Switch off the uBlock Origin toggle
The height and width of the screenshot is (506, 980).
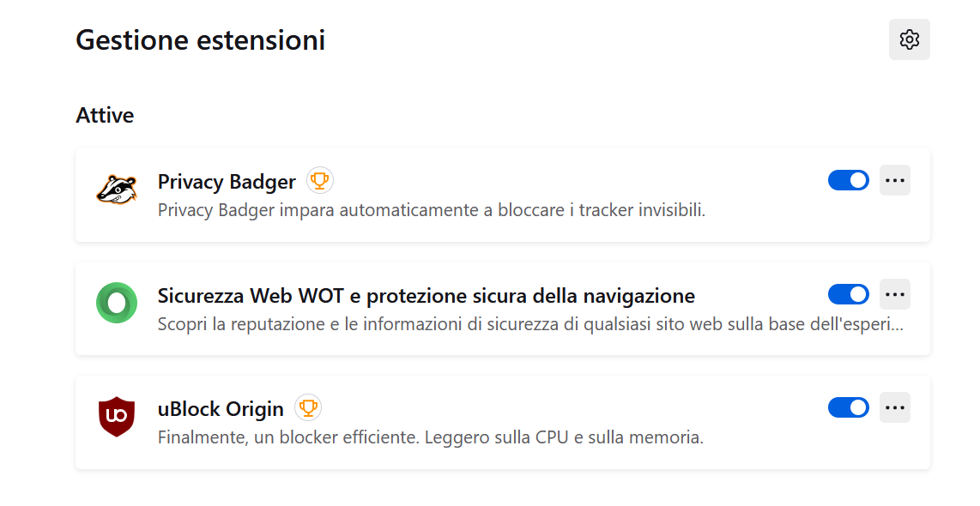click(x=849, y=407)
